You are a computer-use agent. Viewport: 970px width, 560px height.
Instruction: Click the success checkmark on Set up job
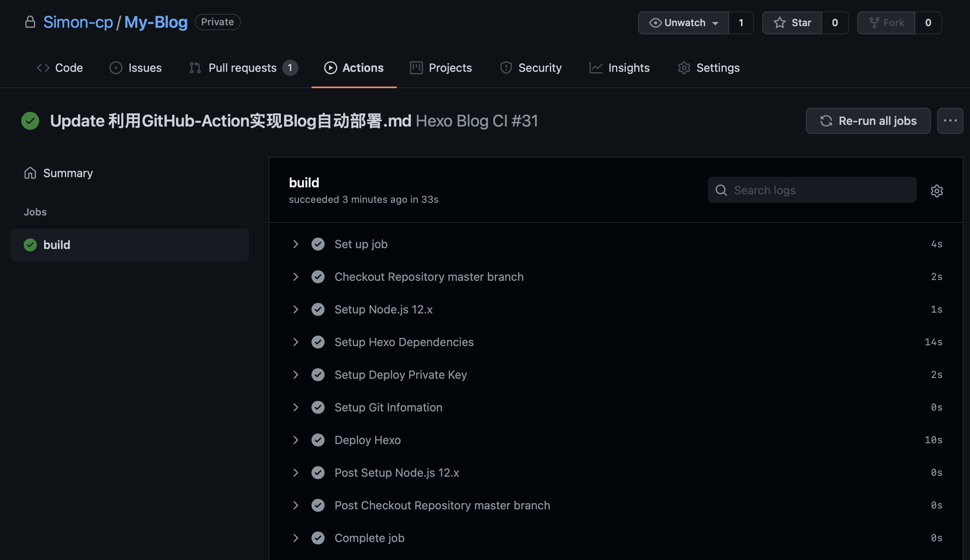(318, 244)
